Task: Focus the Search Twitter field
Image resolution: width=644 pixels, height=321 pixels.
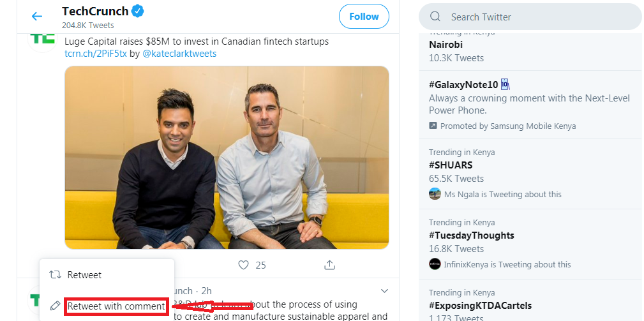Action: (x=536, y=17)
